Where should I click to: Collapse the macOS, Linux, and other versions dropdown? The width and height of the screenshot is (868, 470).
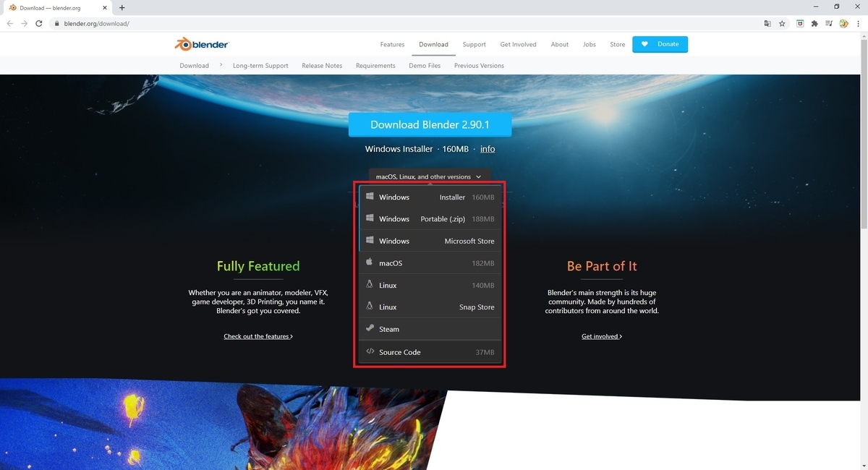[x=429, y=176]
